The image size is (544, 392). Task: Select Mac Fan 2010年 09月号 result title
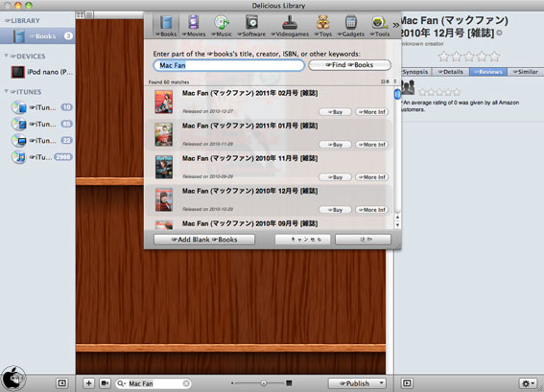[249, 223]
